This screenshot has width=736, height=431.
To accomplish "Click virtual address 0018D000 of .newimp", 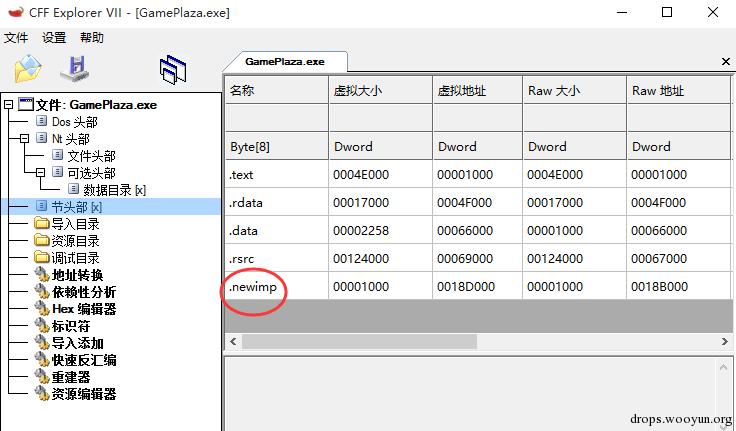I will [x=466, y=287].
